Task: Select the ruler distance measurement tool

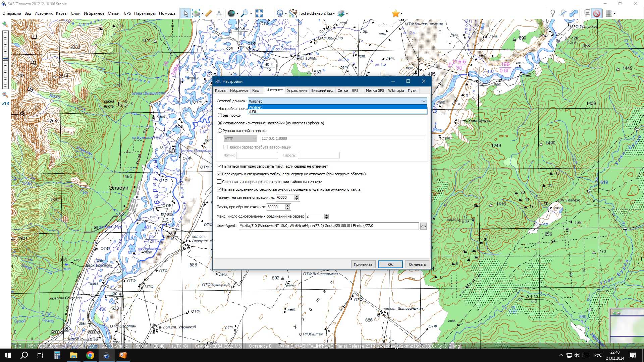Action: [208, 13]
